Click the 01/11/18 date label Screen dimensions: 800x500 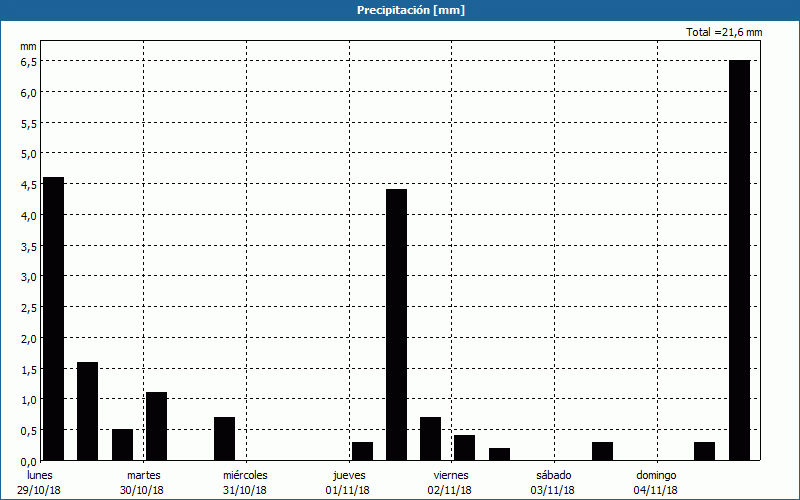[347, 490]
